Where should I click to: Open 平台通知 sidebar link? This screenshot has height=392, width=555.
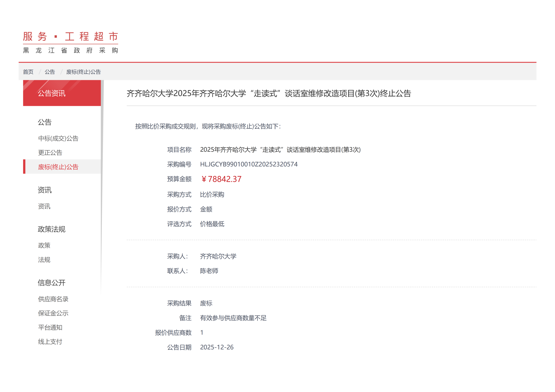coord(50,328)
